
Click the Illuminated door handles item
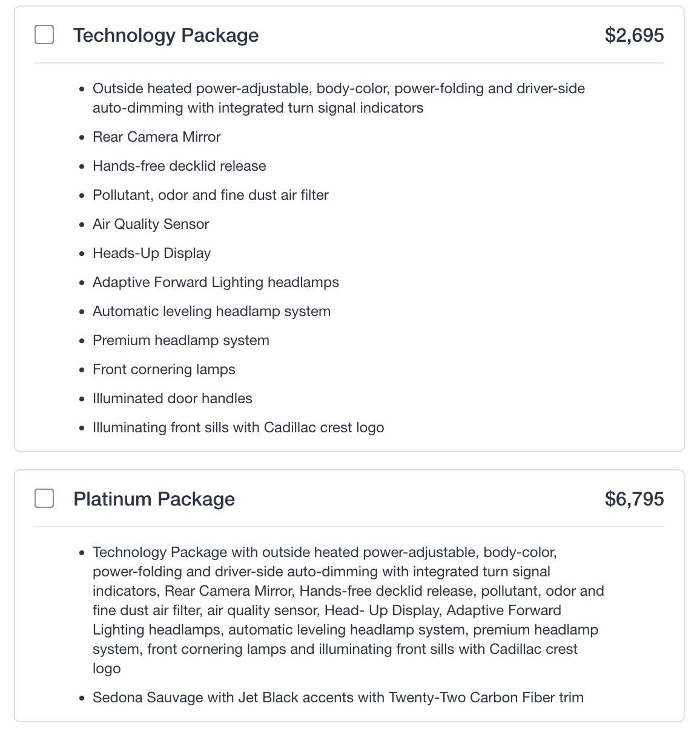coord(173,398)
